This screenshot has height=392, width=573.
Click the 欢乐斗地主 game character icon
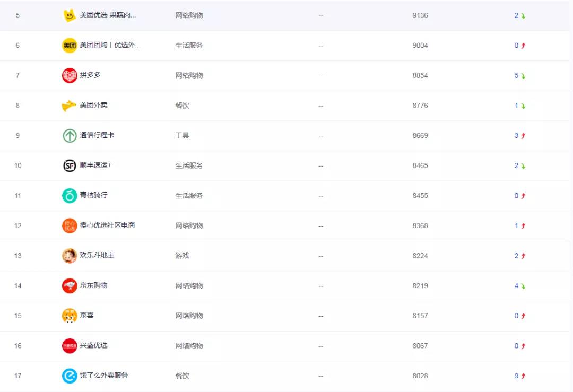pyautogui.click(x=70, y=256)
